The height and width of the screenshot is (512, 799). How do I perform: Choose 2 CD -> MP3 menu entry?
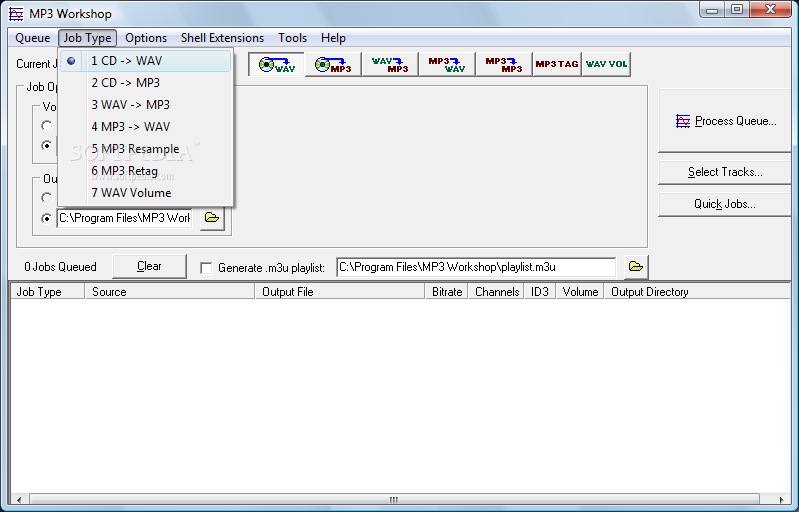click(x=146, y=83)
